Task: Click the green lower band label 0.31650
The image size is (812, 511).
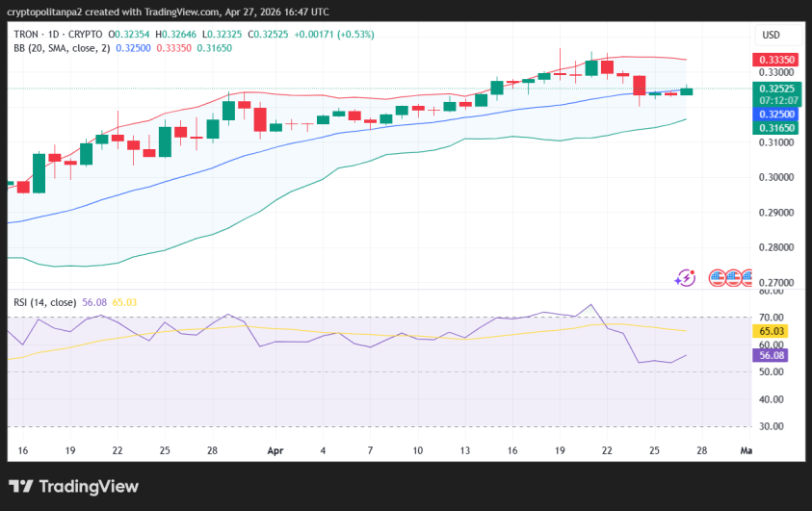Action: coord(775,127)
